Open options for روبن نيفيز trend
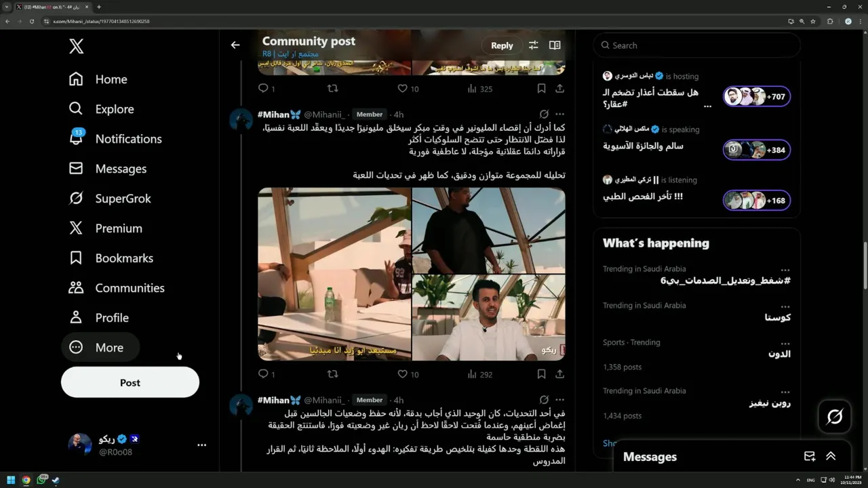The image size is (868, 488). 785,392
